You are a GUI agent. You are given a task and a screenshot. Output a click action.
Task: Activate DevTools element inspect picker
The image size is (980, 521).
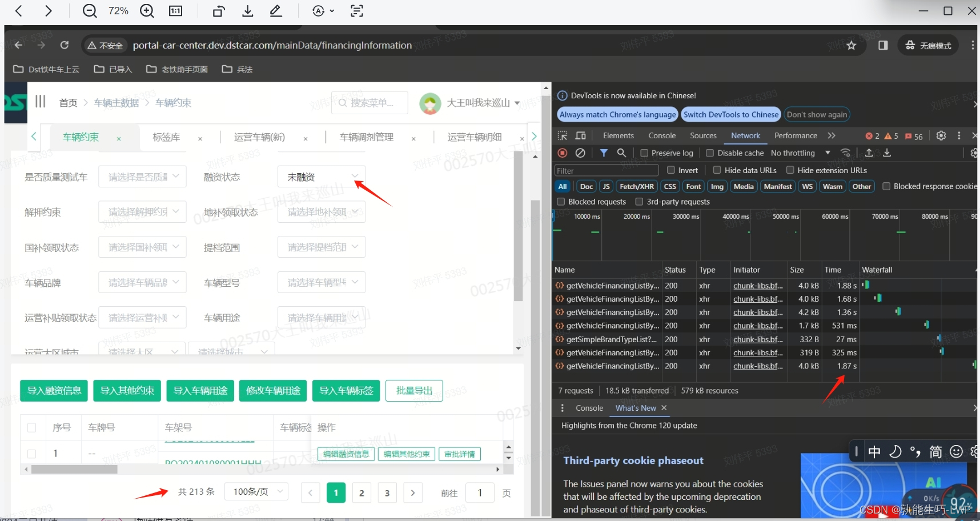pyautogui.click(x=563, y=135)
